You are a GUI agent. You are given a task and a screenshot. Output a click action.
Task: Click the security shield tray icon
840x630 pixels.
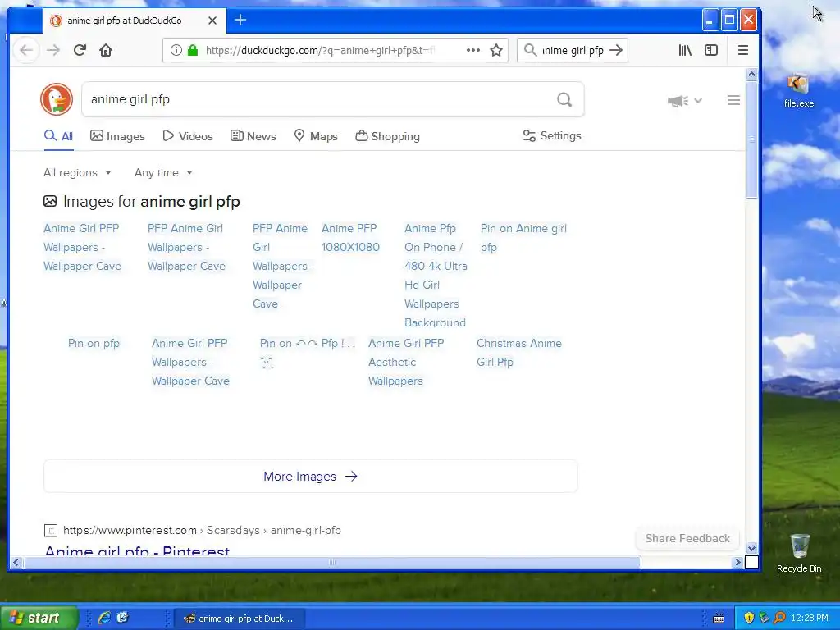(x=748, y=619)
